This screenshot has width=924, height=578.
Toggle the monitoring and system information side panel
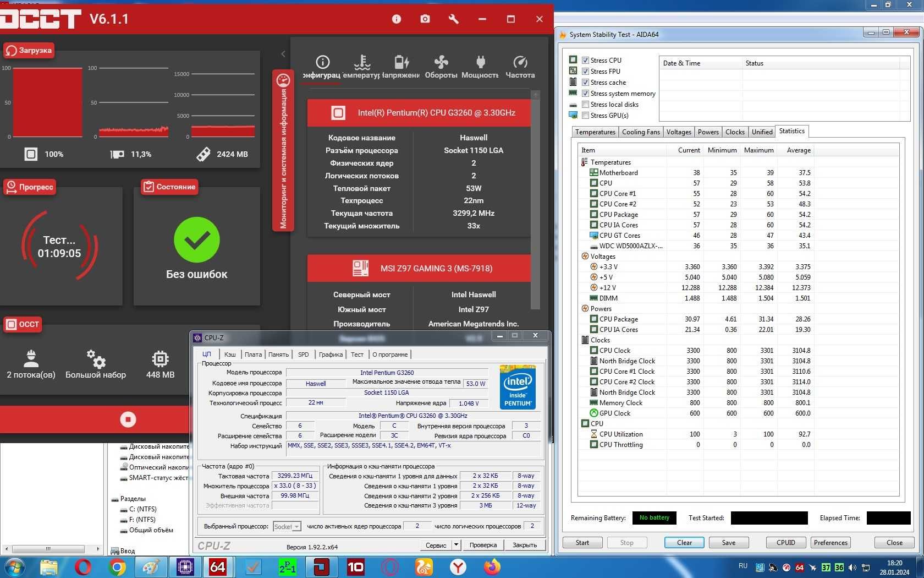[x=283, y=150]
